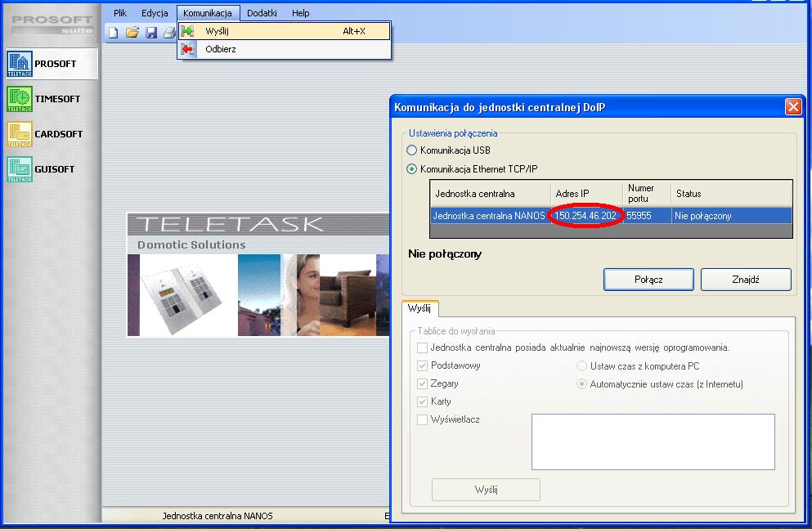Open the Komunikacja menu
Screen dimensions: 812x529
[208, 13]
